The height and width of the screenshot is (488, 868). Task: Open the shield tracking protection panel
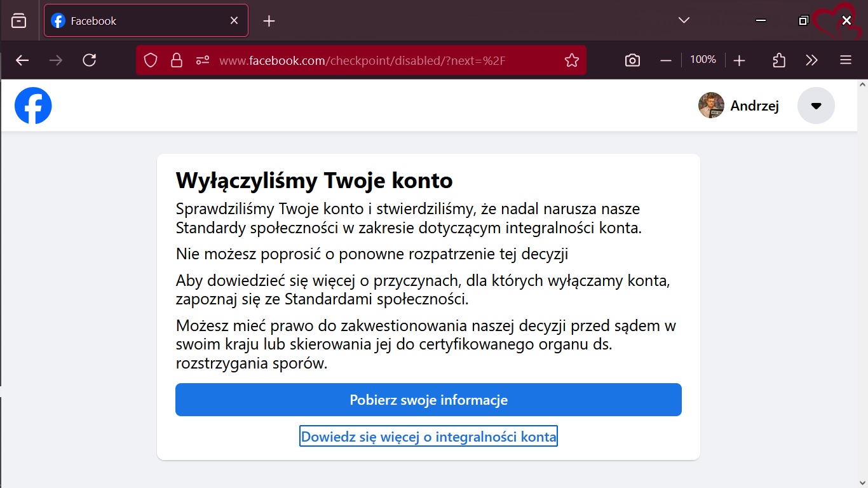coord(151,60)
